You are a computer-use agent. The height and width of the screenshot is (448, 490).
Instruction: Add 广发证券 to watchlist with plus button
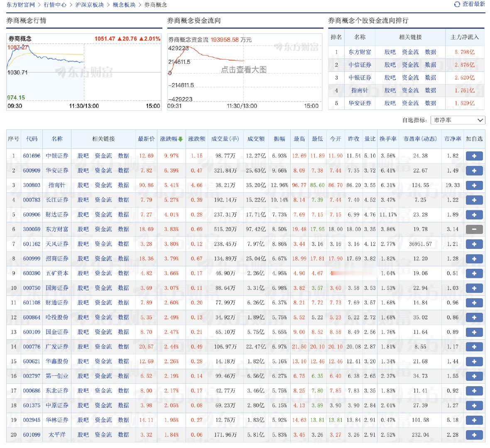pyautogui.click(x=474, y=346)
